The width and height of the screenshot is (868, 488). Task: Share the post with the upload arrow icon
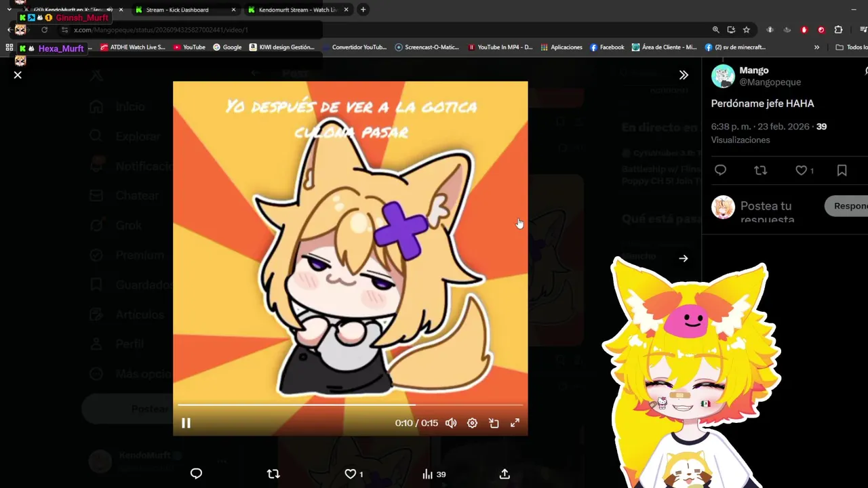[505, 474]
